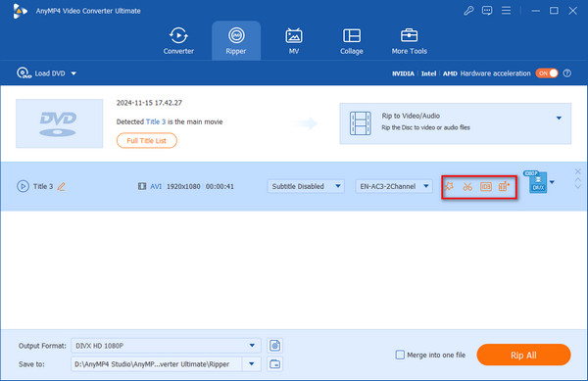
Task: Open the More Tools tab
Action: coord(409,41)
